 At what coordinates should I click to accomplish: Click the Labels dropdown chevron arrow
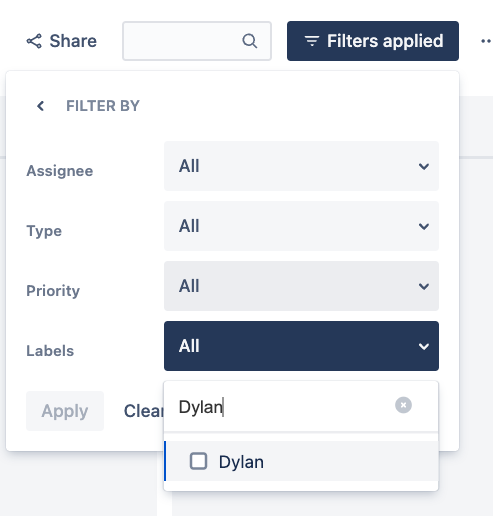pyautogui.click(x=424, y=346)
